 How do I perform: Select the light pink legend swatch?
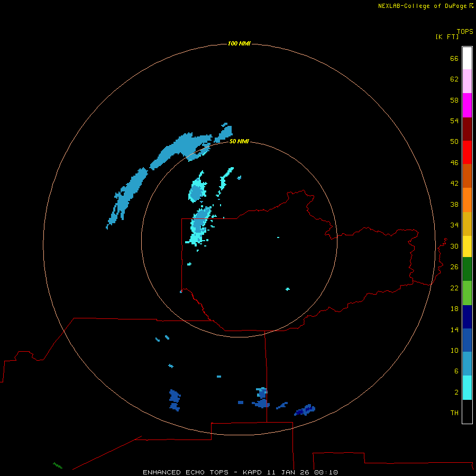[467, 81]
